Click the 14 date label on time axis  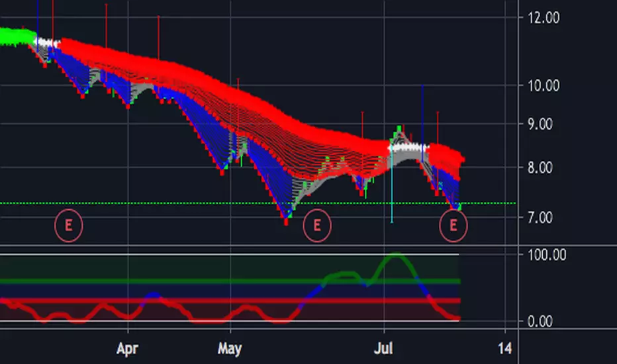pyautogui.click(x=505, y=349)
